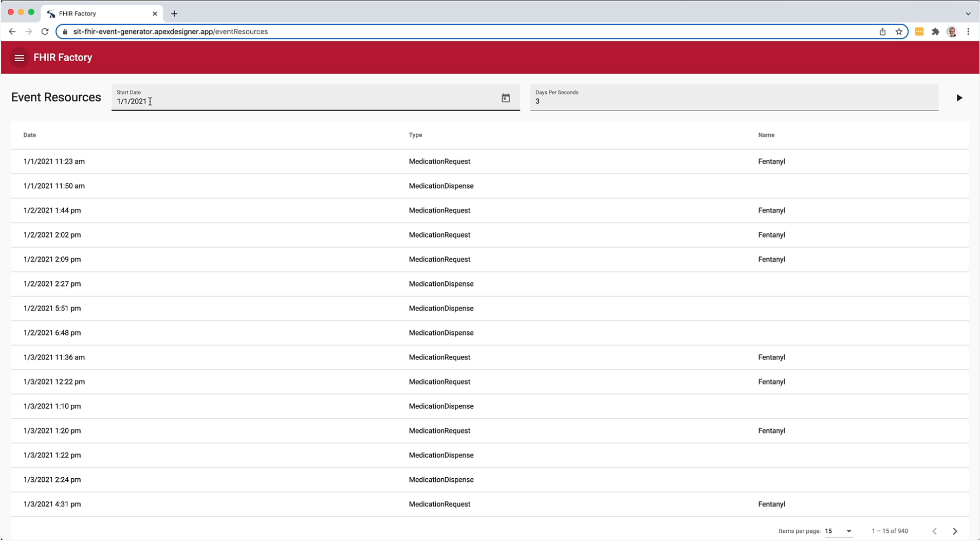The height and width of the screenshot is (541, 980).
Task: Select the FHIR Factory browser tab
Action: click(102, 13)
